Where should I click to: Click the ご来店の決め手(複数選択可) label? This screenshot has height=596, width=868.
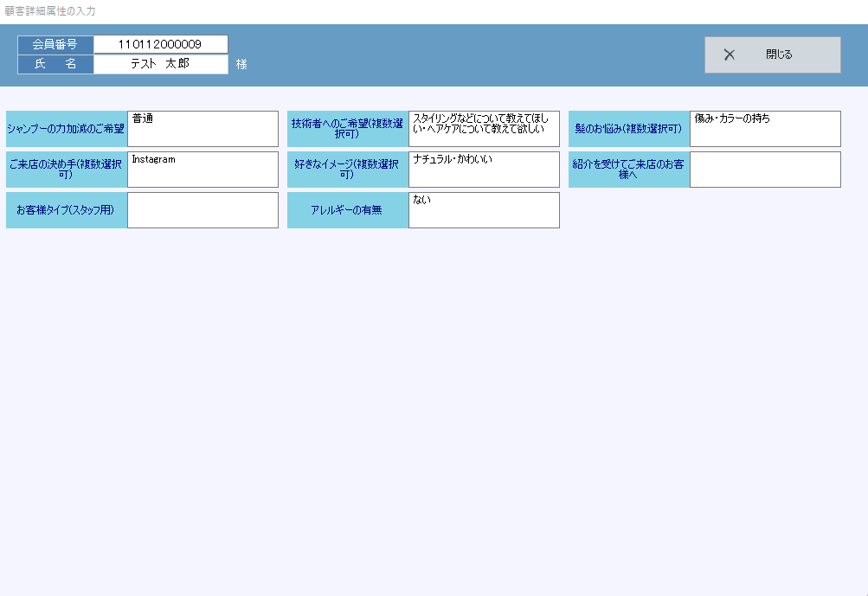(67, 170)
